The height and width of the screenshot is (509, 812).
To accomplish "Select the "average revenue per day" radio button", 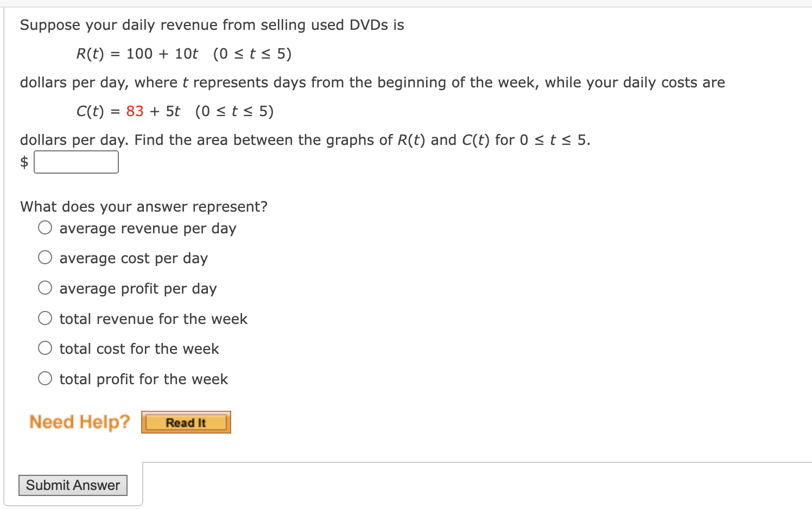I will click(45, 227).
